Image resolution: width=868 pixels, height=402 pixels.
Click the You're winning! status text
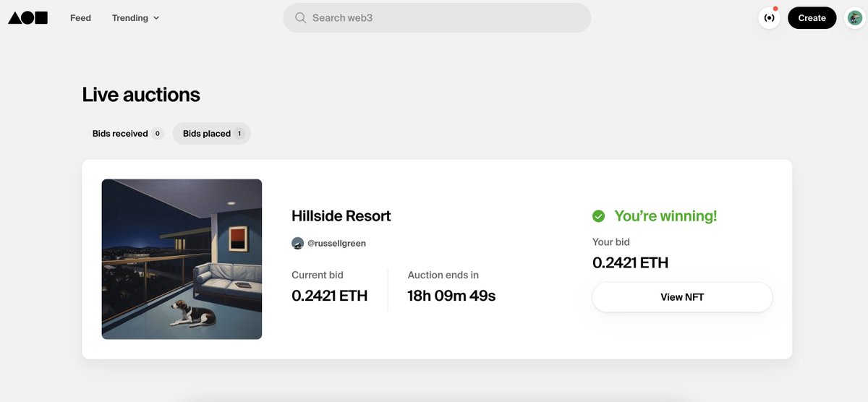click(665, 215)
